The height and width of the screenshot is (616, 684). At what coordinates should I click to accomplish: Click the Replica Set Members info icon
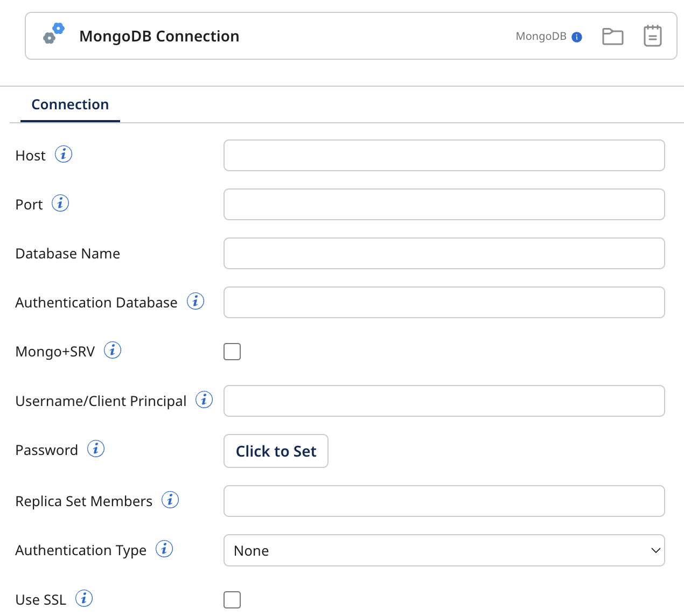pyautogui.click(x=170, y=500)
